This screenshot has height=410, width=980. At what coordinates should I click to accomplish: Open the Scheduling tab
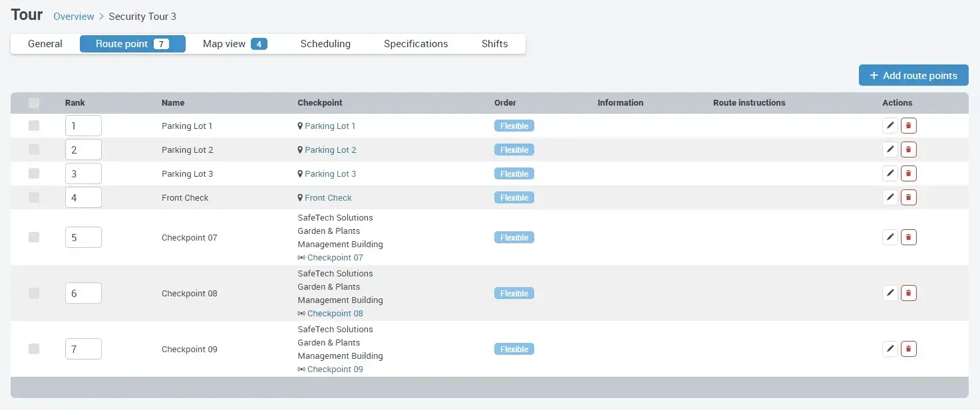click(x=325, y=44)
